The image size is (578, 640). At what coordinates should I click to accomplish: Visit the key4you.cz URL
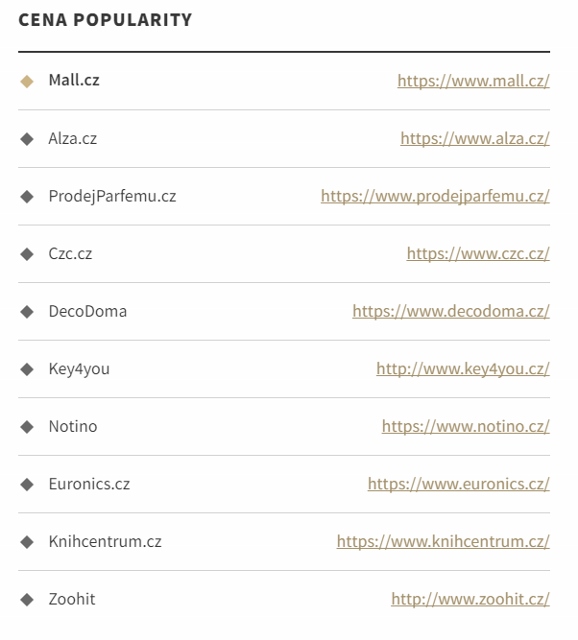tap(463, 369)
